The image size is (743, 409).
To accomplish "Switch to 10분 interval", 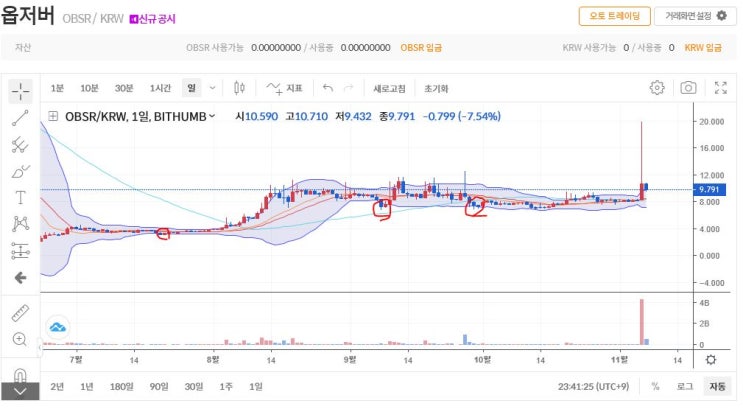I will pyautogui.click(x=89, y=88).
